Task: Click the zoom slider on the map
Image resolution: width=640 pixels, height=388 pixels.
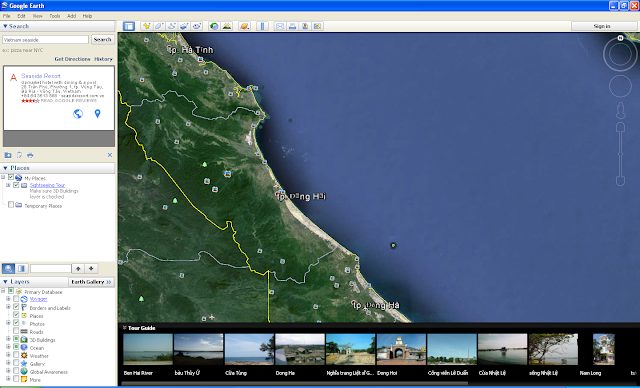Action: [x=620, y=155]
